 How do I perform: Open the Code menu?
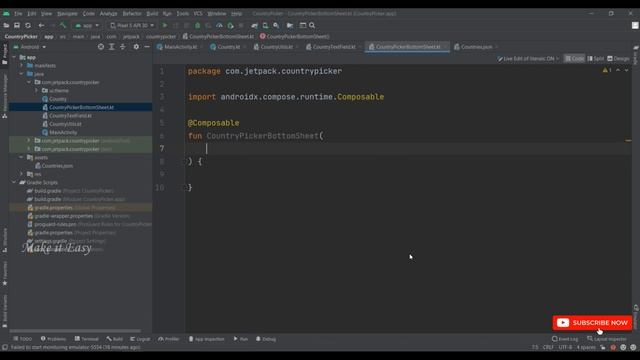point(89,13)
